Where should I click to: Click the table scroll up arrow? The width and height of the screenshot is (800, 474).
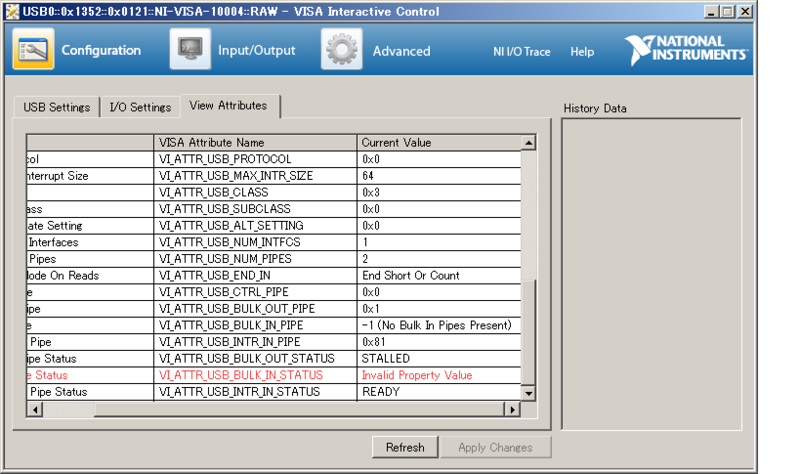click(529, 143)
